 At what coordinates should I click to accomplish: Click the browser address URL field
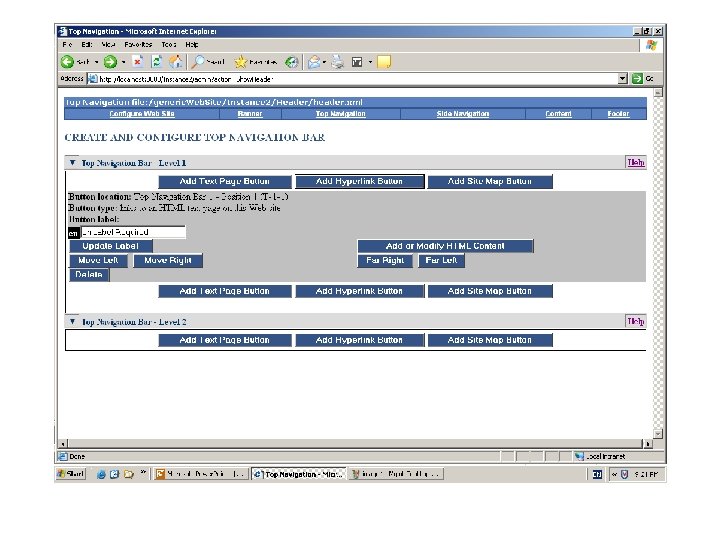coord(352,79)
